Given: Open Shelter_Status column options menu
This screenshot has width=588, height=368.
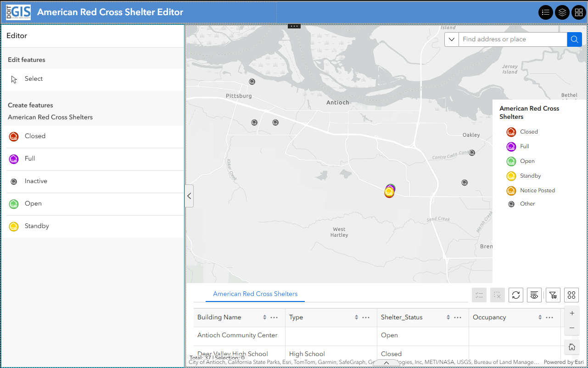Looking at the screenshot, I should [x=458, y=318].
